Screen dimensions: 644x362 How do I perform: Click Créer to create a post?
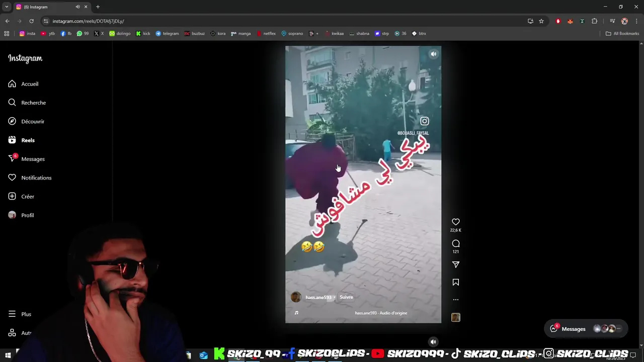(22, 197)
